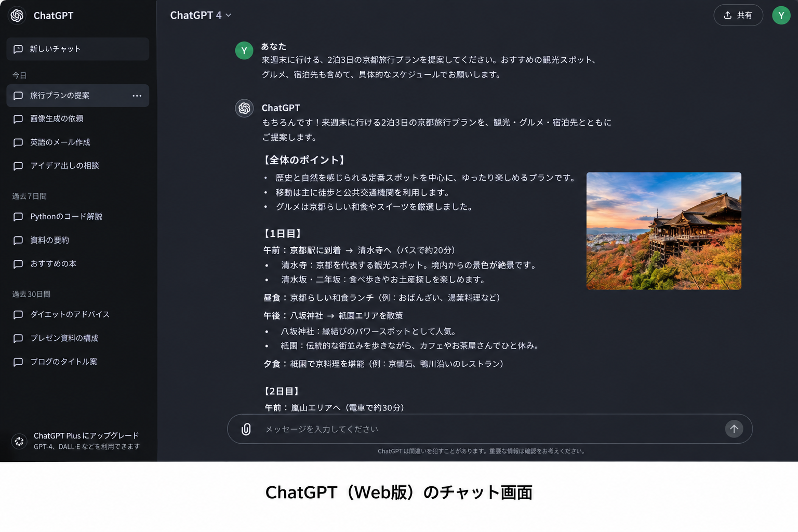Click the ダイエットのアドバイス chat title
This screenshot has height=532, width=798.
(x=70, y=315)
